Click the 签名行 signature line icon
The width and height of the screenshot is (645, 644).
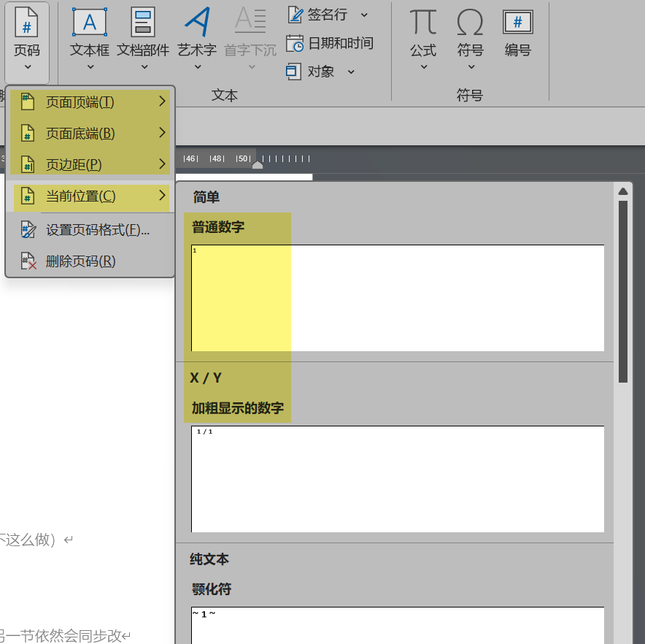(295, 15)
